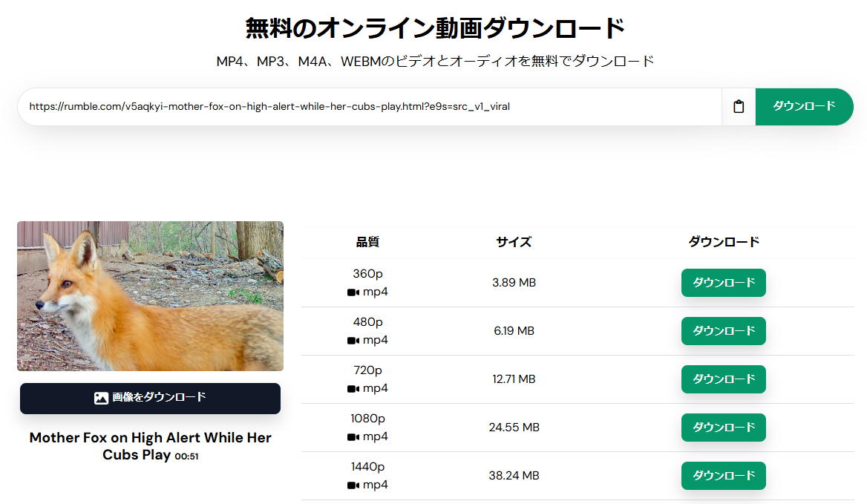Download the 480p mp4 version

point(723,331)
